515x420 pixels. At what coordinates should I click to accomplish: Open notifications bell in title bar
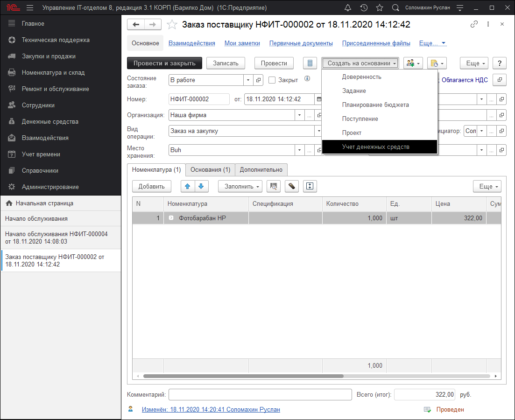tap(348, 8)
